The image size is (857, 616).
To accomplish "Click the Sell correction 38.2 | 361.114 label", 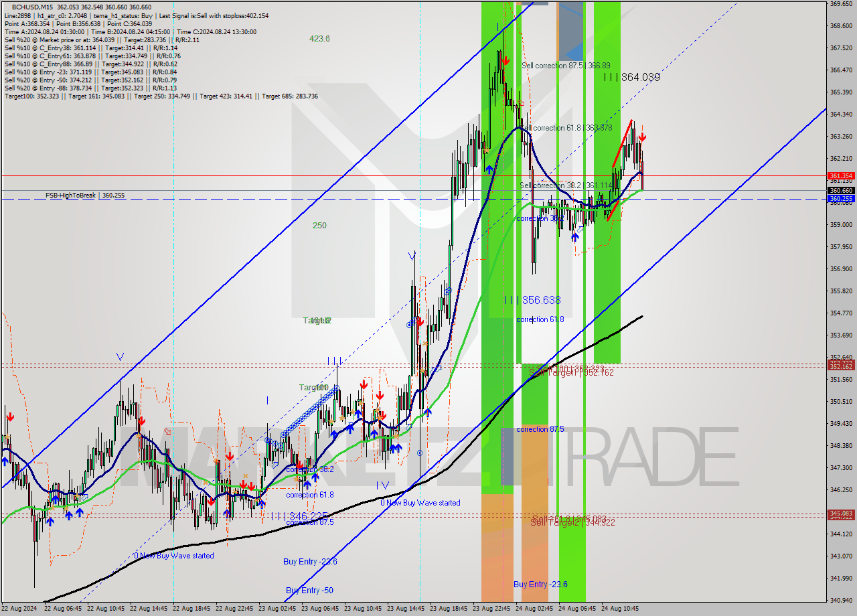I will pyautogui.click(x=565, y=185).
